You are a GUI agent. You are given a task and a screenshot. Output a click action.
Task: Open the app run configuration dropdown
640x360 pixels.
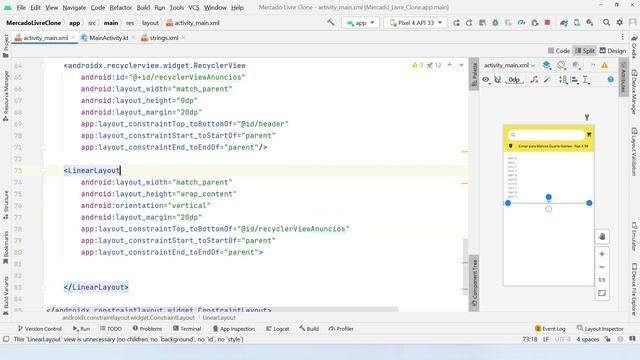pos(360,23)
